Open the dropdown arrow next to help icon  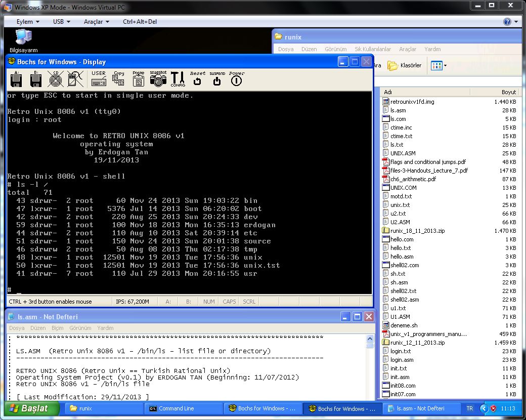point(516,22)
